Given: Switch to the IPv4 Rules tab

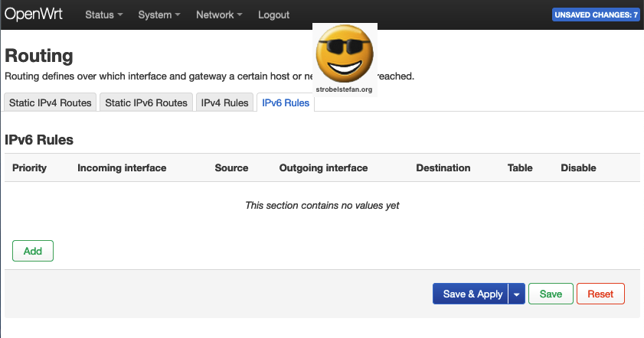Looking at the screenshot, I should [x=224, y=102].
